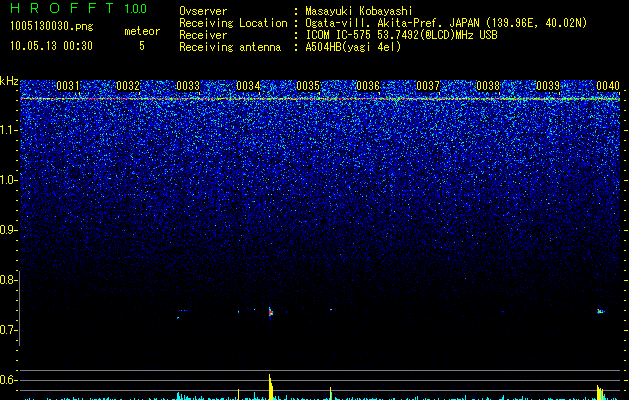629x400 pixels.
Task: Click the meteor count label
Action: 142,31
